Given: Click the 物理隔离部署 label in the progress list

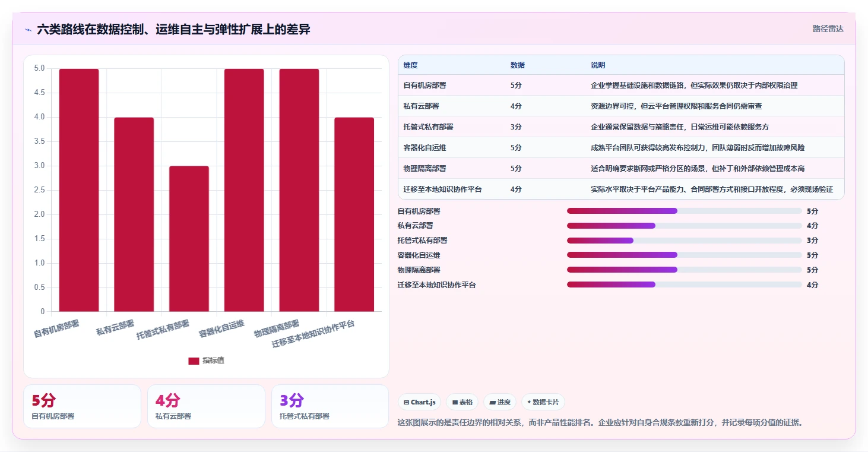Looking at the screenshot, I should pos(419,270).
